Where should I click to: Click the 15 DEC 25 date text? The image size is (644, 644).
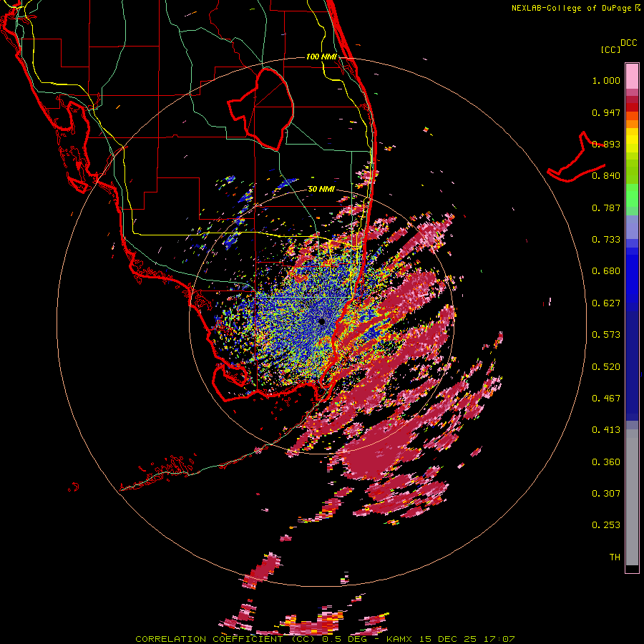click(x=448, y=639)
